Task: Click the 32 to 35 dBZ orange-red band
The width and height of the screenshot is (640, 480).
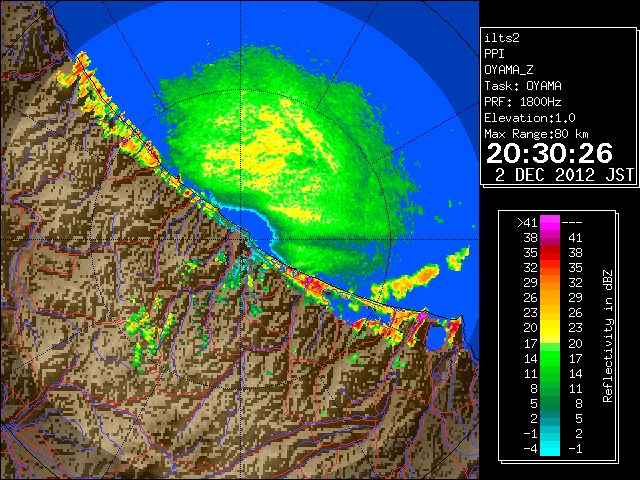Action: 550,268
